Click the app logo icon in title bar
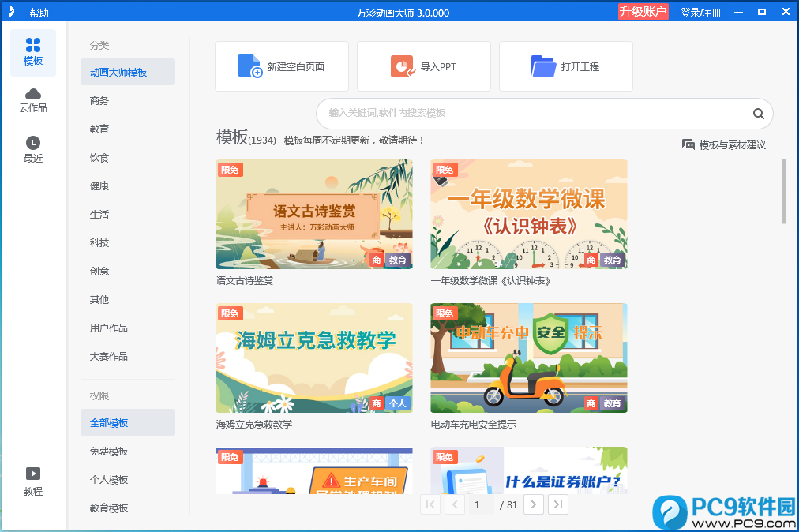The width and height of the screenshot is (799, 532). click(x=11, y=12)
